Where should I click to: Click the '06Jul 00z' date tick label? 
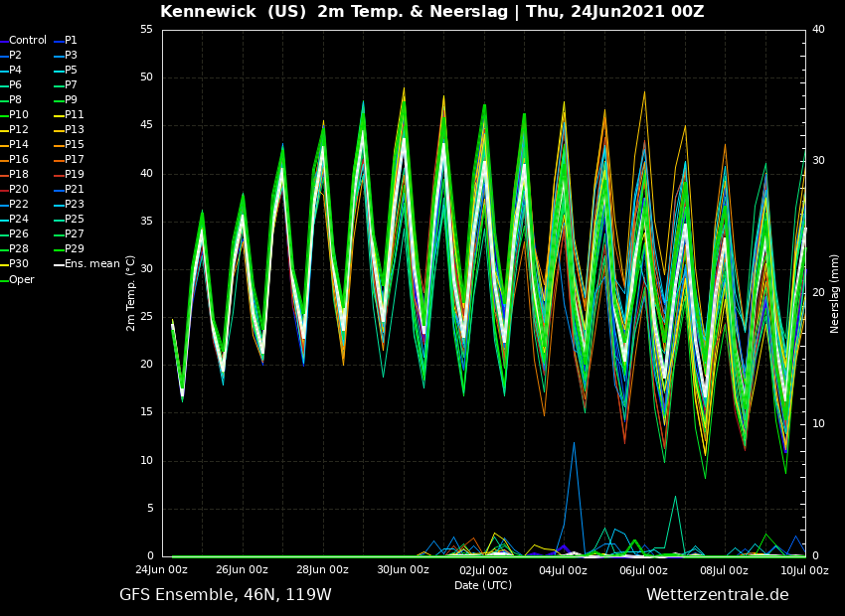tap(643, 570)
